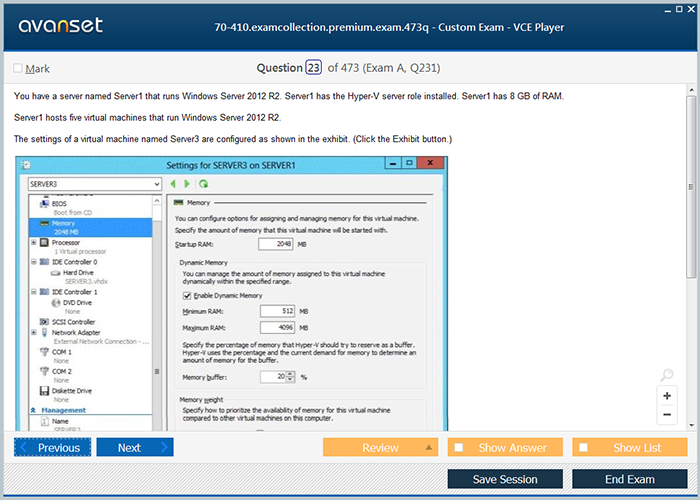700x500 pixels.
Task: Click Save Session button
Action: pos(505,479)
